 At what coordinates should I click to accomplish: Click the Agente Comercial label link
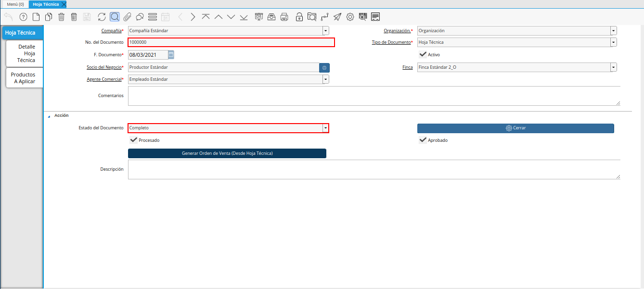[104, 79]
